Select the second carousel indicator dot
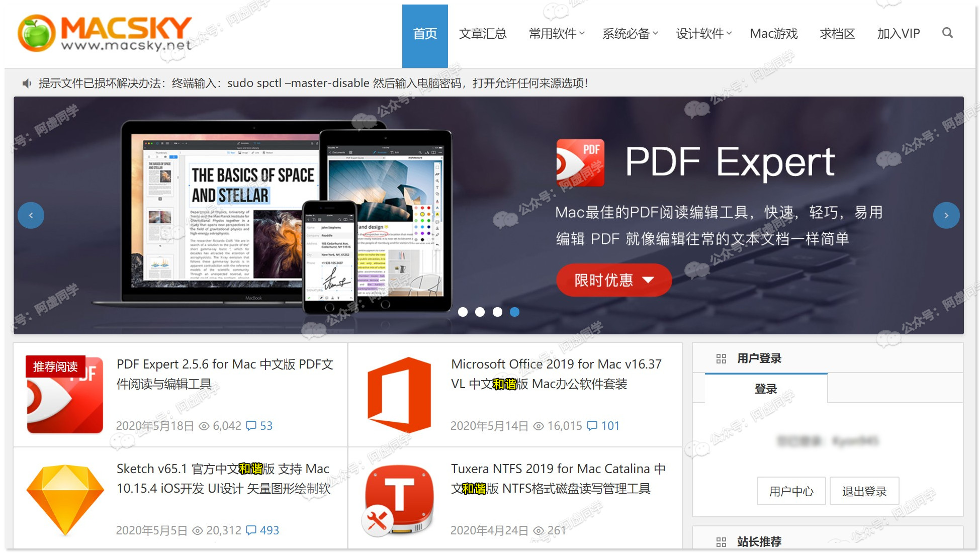 coord(480,312)
